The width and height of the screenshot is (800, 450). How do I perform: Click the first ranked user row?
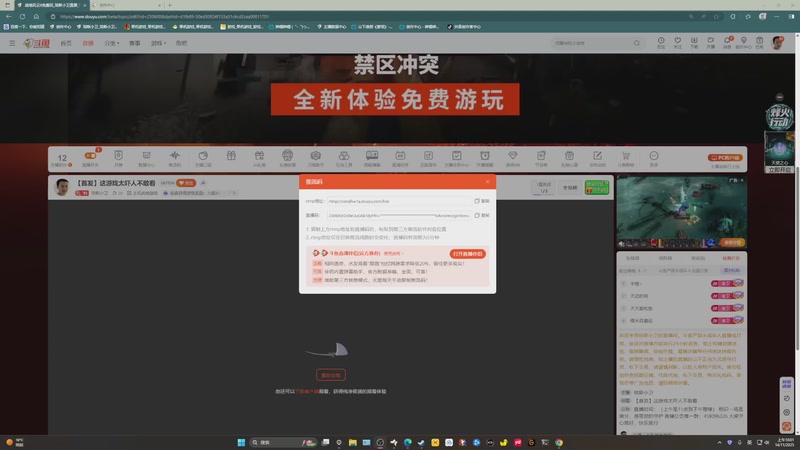(682, 283)
